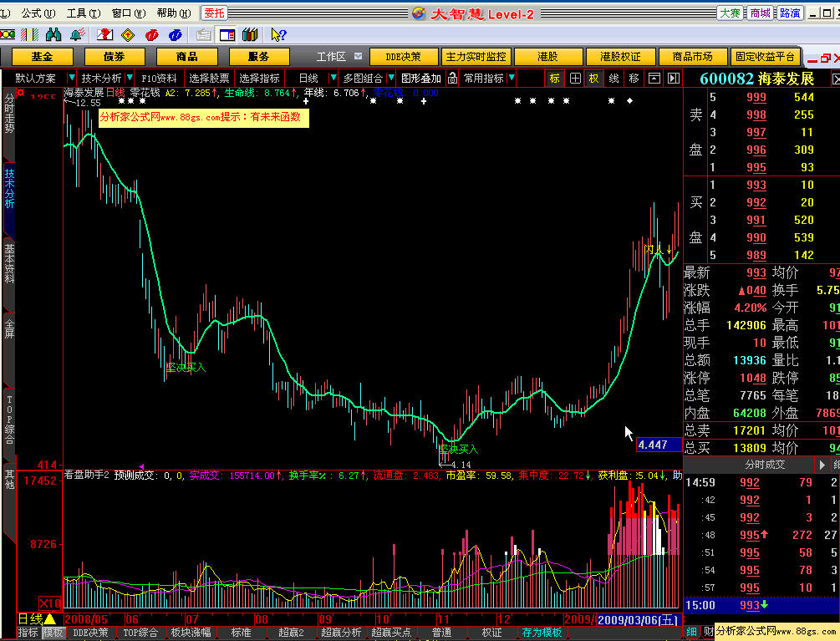Expand the 技术分析 dropdown arrow
The width and height of the screenshot is (840, 641).
click(x=129, y=79)
